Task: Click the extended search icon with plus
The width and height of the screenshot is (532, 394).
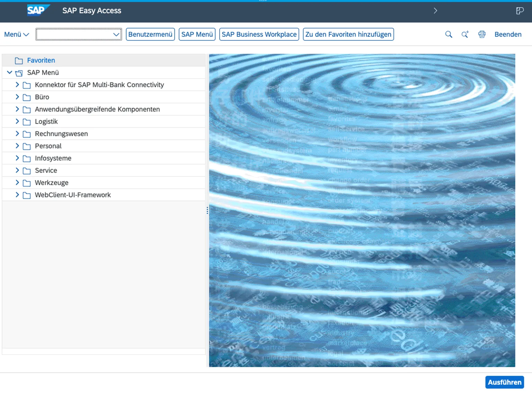Action: click(x=465, y=34)
